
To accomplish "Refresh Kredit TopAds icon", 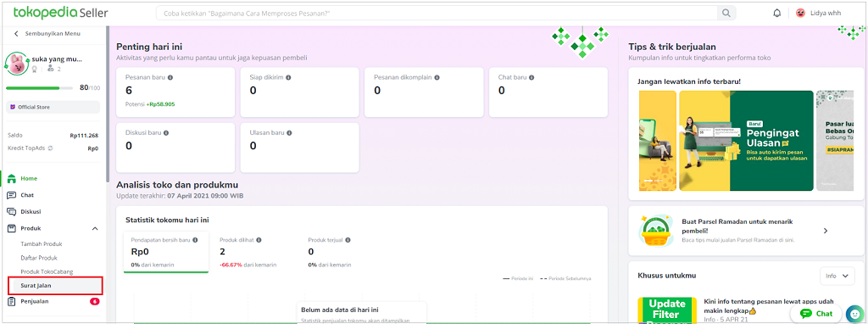I will (50, 148).
